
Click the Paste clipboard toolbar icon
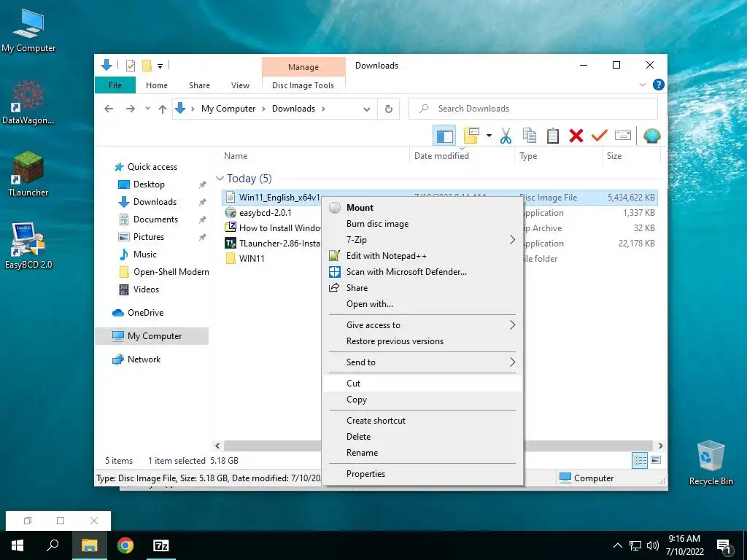(553, 136)
